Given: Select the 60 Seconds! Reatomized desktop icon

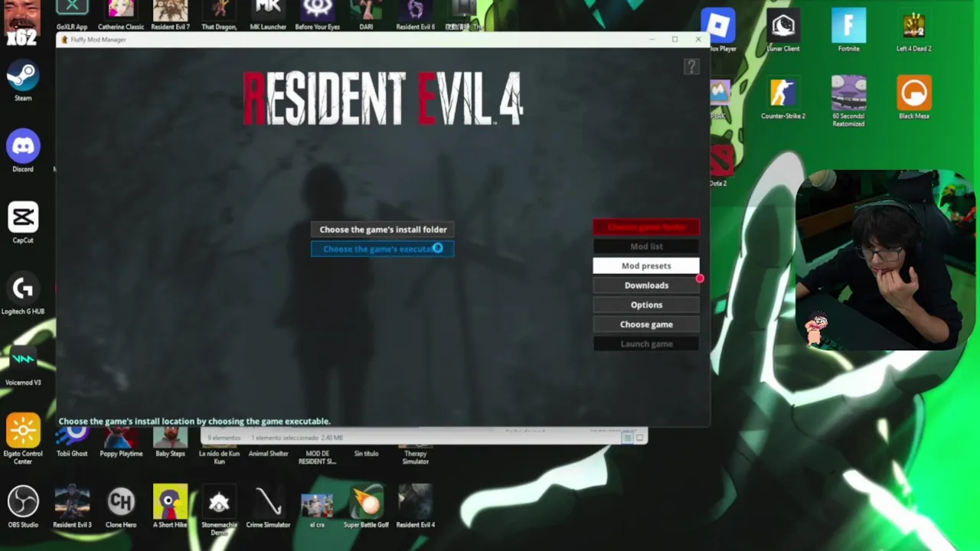Looking at the screenshot, I should (x=848, y=102).
